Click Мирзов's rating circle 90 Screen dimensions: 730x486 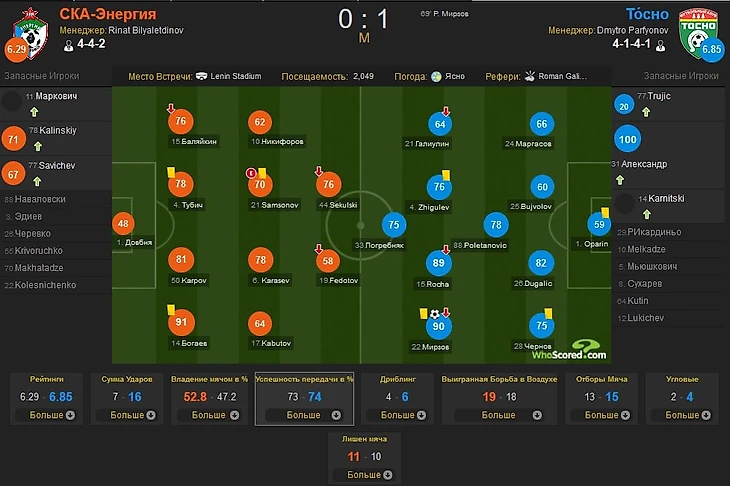point(438,326)
